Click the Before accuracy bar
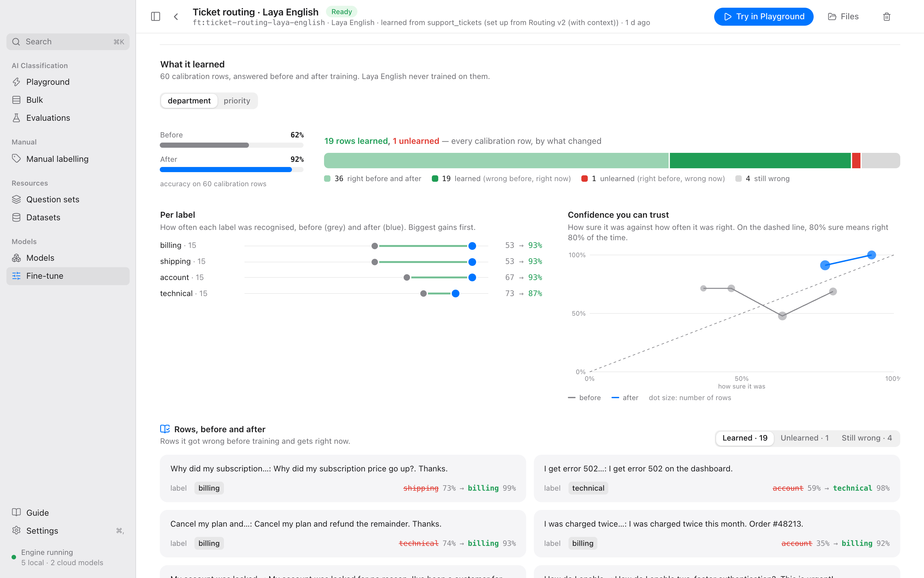The height and width of the screenshot is (578, 924). (x=231, y=145)
